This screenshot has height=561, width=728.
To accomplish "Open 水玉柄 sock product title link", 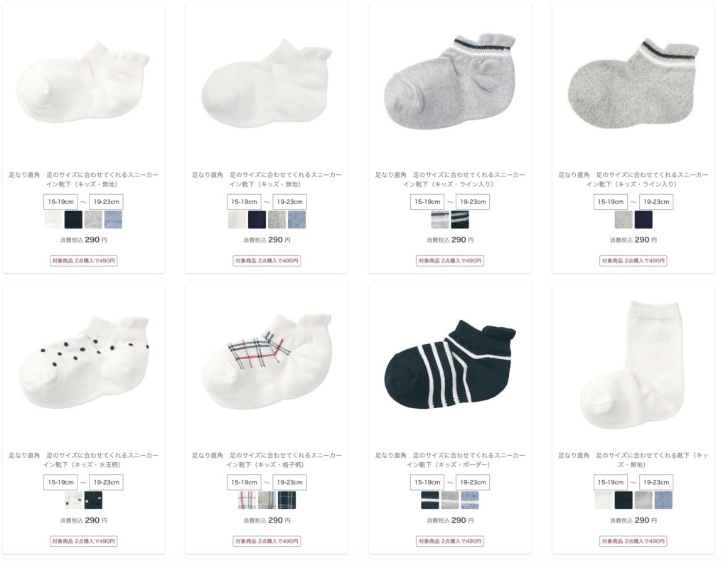I will (x=84, y=460).
